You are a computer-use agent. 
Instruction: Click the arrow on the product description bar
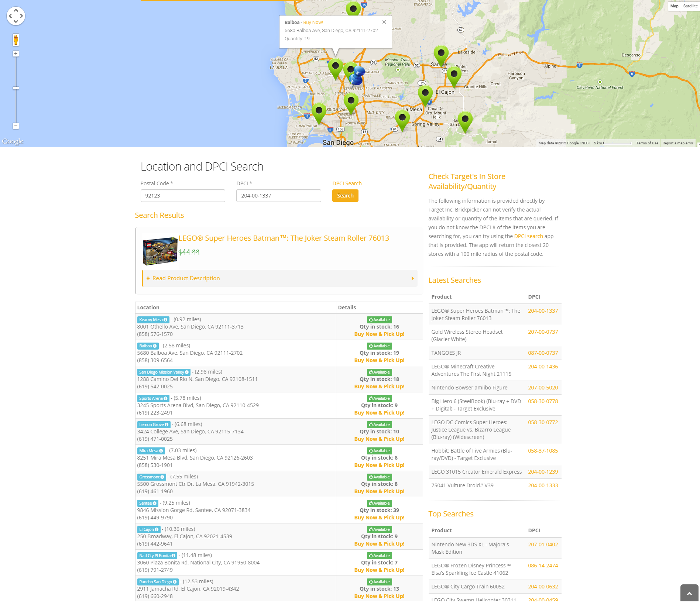(412, 278)
